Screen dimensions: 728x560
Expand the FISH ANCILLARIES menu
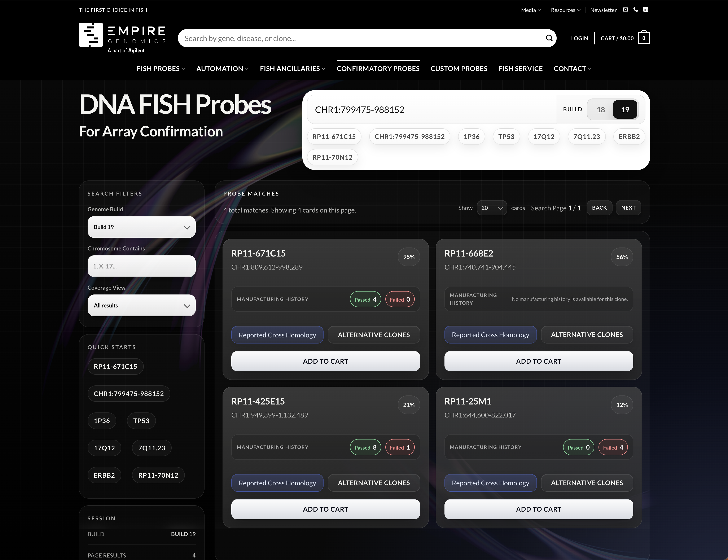point(293,69)
